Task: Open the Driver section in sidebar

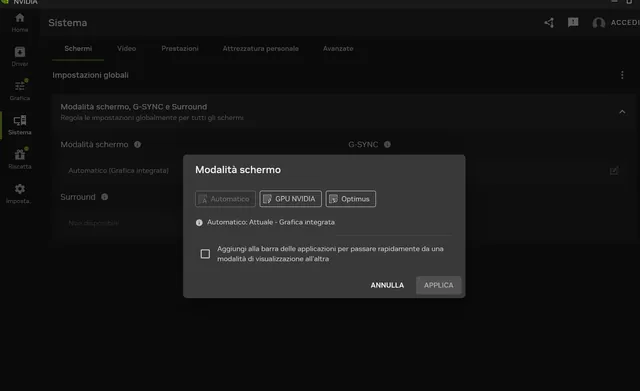Action: click(x=20, y=57)
